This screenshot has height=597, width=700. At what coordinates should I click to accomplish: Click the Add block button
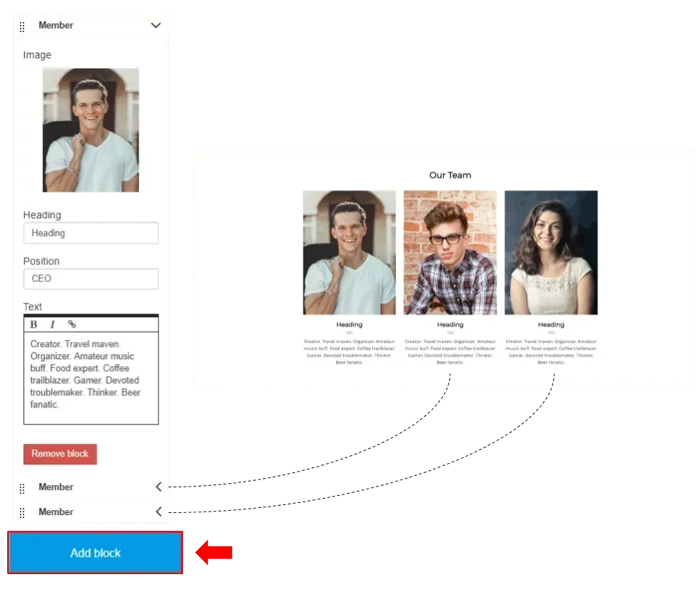[95, 553]
